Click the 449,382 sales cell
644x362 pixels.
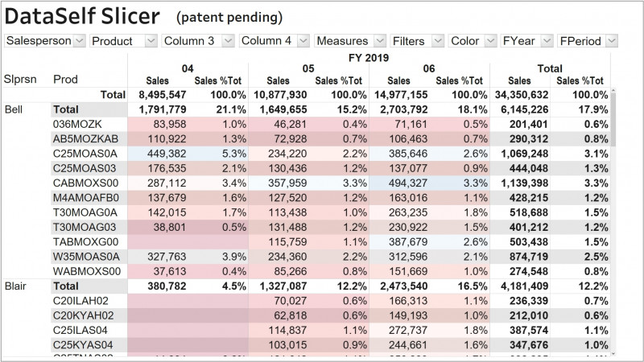[x=167, y=154]
